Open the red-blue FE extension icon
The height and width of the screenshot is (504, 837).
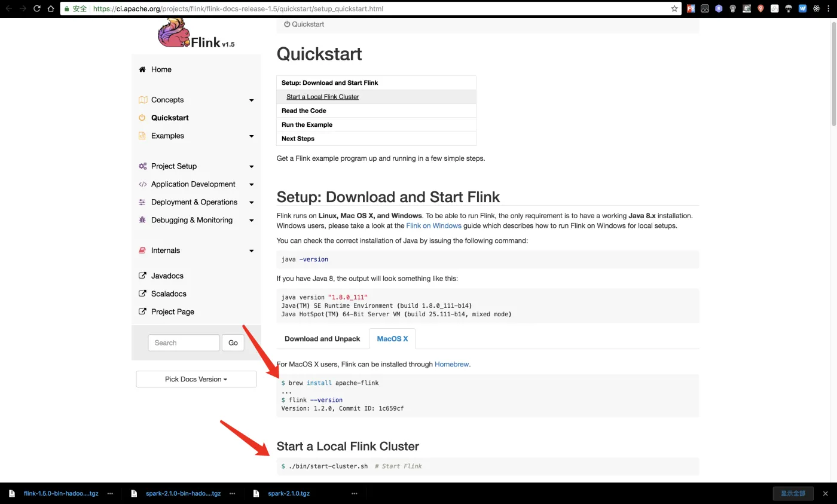[691, 9]
